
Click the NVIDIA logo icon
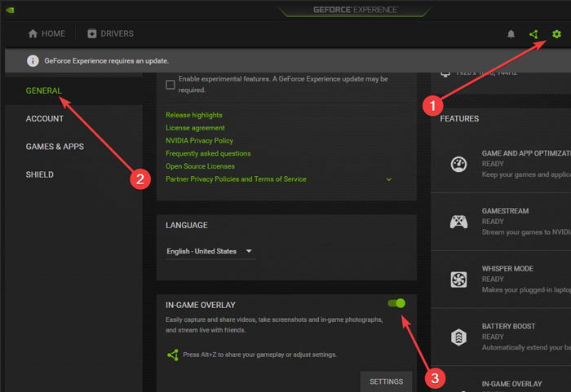[x=10, y=10]
